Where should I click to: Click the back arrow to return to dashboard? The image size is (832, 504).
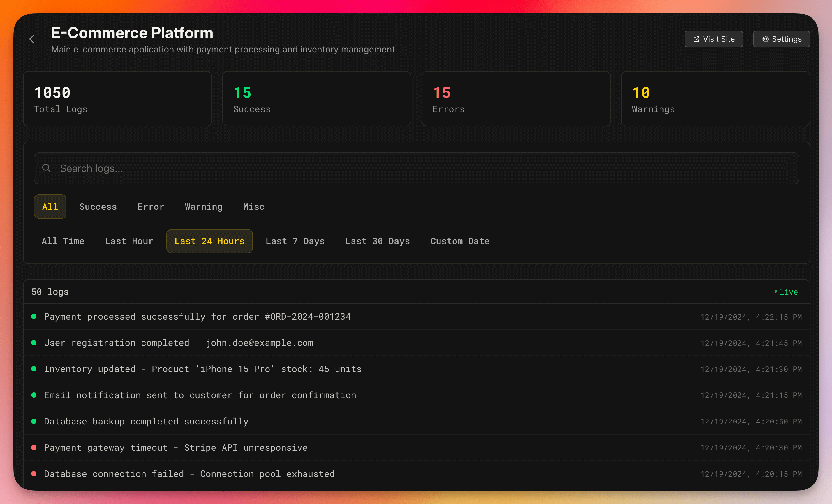(x=32, y=39)
